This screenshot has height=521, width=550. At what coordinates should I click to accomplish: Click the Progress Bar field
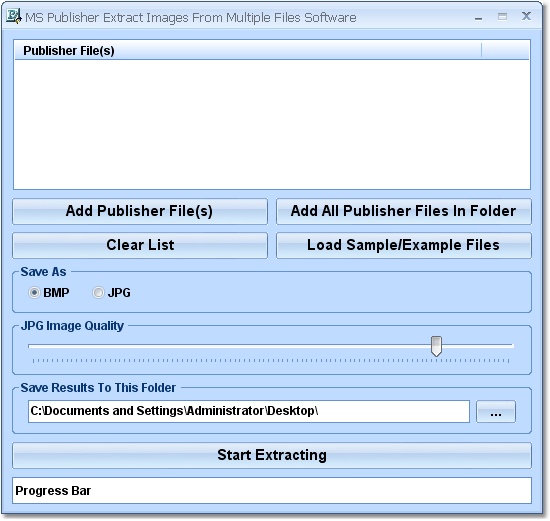tap(272, 490)
